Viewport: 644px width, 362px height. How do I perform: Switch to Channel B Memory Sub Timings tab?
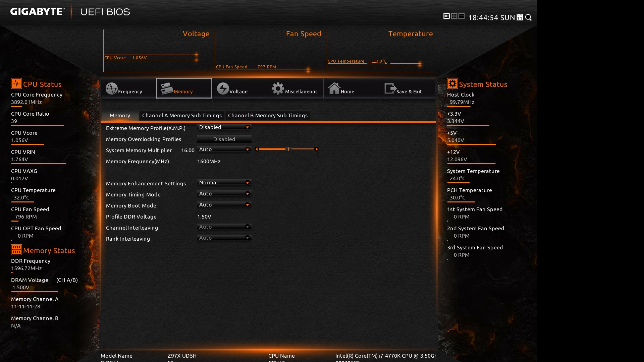(268, 116)
